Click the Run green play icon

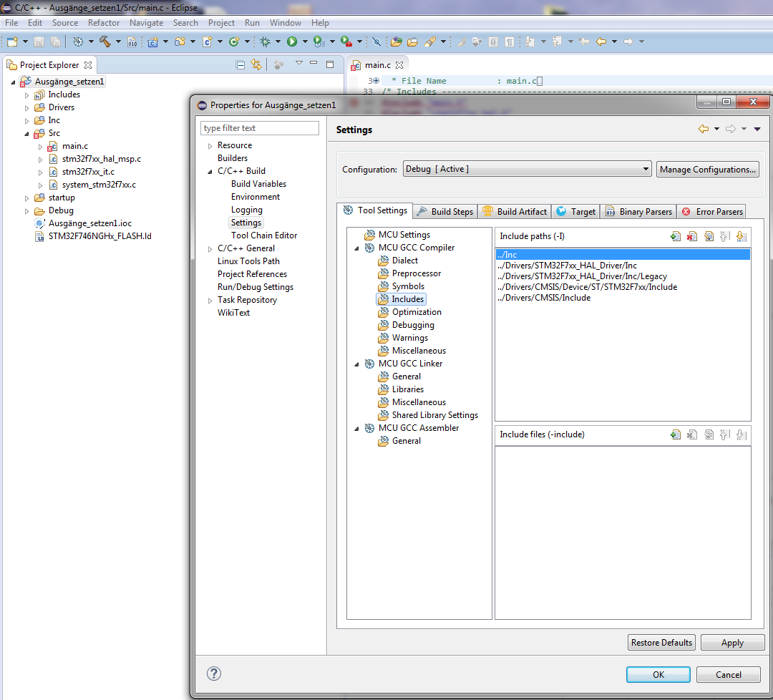coord(292,42)
